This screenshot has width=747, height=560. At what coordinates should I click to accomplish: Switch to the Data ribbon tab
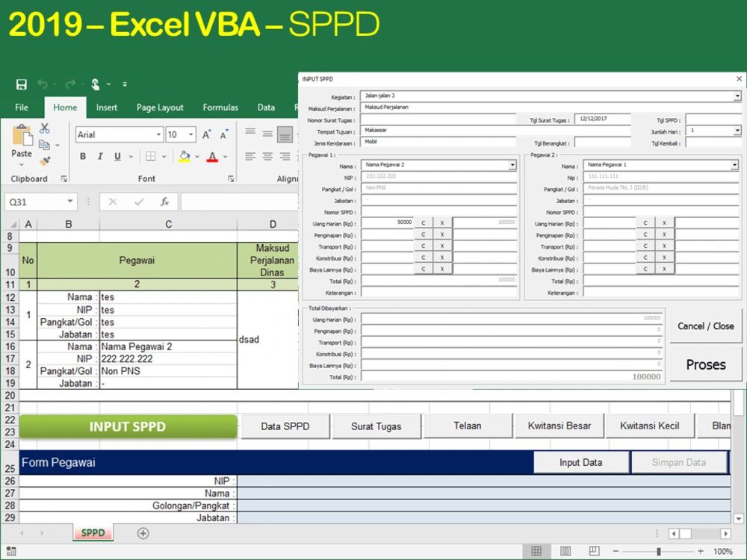pos(266,108)
